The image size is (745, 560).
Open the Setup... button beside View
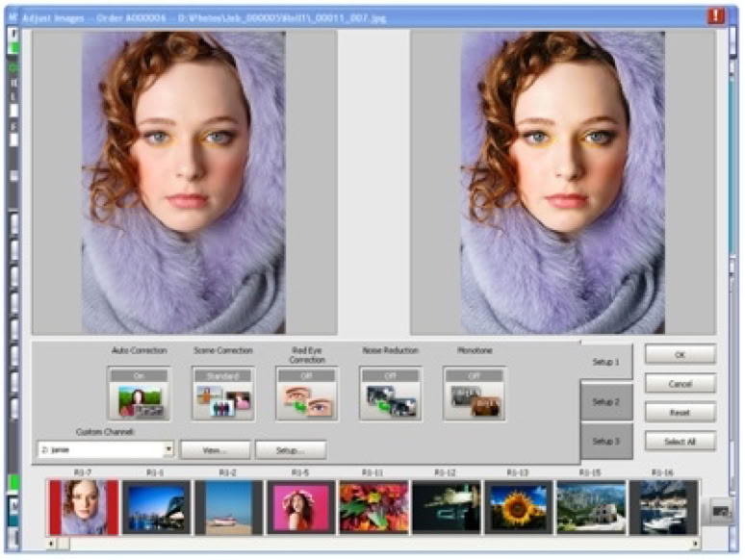click(290, 449)
